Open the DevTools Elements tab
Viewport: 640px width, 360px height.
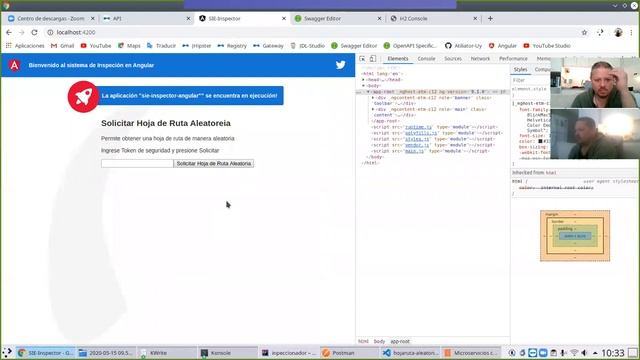point(398,59)
